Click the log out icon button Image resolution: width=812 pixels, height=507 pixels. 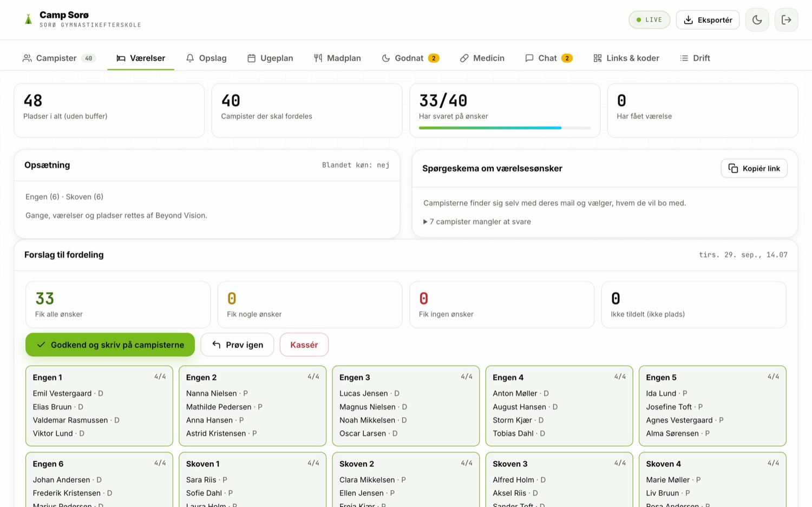786,20
